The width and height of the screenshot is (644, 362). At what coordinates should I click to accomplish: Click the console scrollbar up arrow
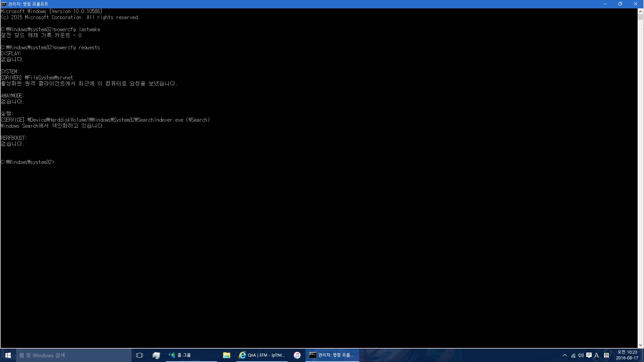pos(640,11)
